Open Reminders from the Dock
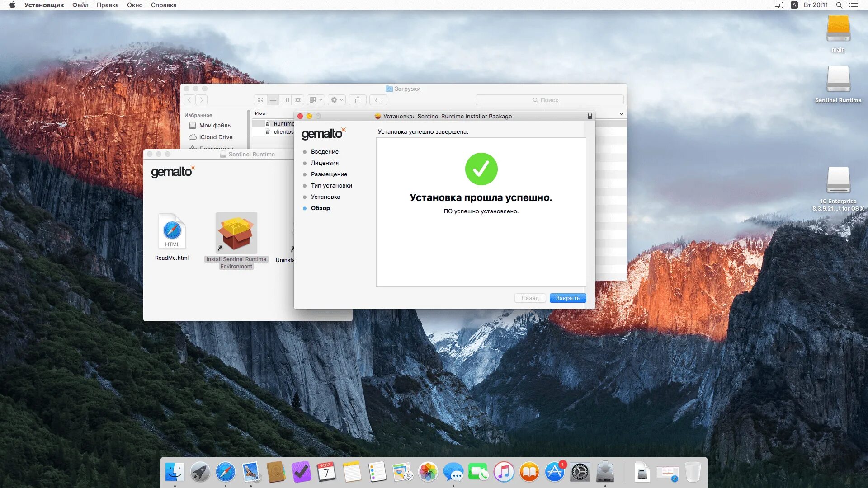The height and width of the screenshot is (488, 868). (377, 472)
